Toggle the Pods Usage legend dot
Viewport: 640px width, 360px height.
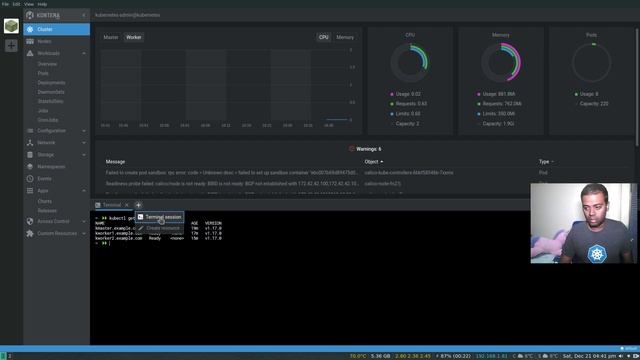pos(576,94)
